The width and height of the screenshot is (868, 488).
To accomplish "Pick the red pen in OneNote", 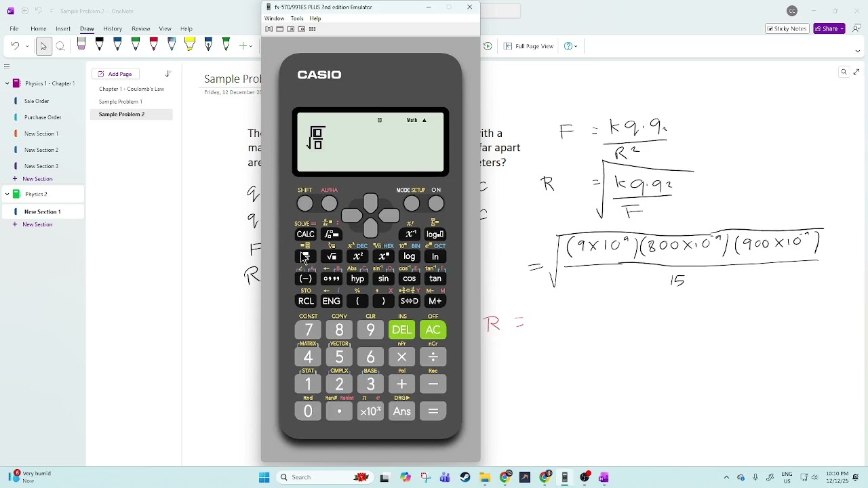I will tap(154, 45).
